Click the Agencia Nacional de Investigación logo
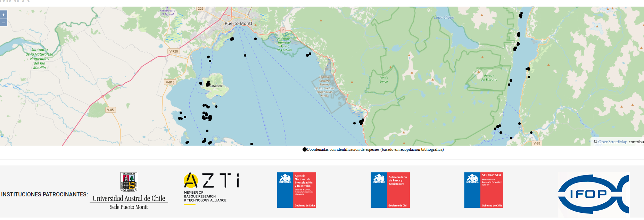Image resolution: width=644 pixels, height=220 pixels. [x=296, y=190]
